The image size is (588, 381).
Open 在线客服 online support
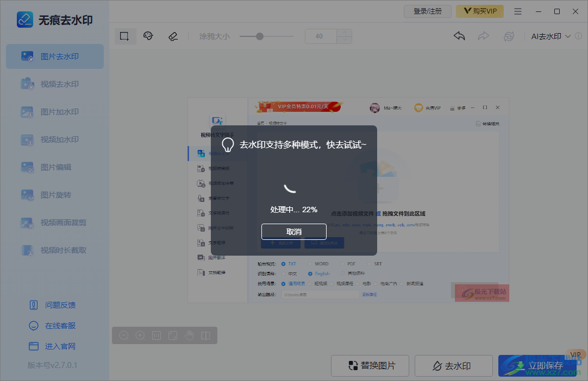[x=53, y=326]
